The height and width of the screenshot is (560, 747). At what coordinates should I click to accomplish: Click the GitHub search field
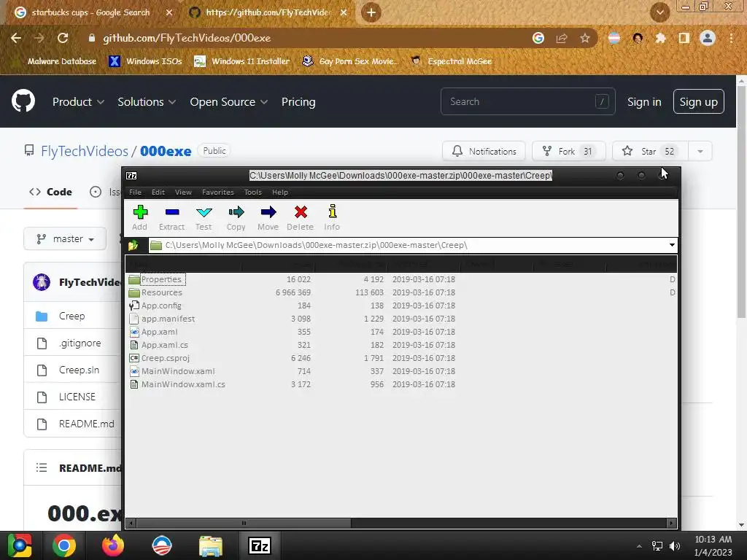[x=528, y=101]
